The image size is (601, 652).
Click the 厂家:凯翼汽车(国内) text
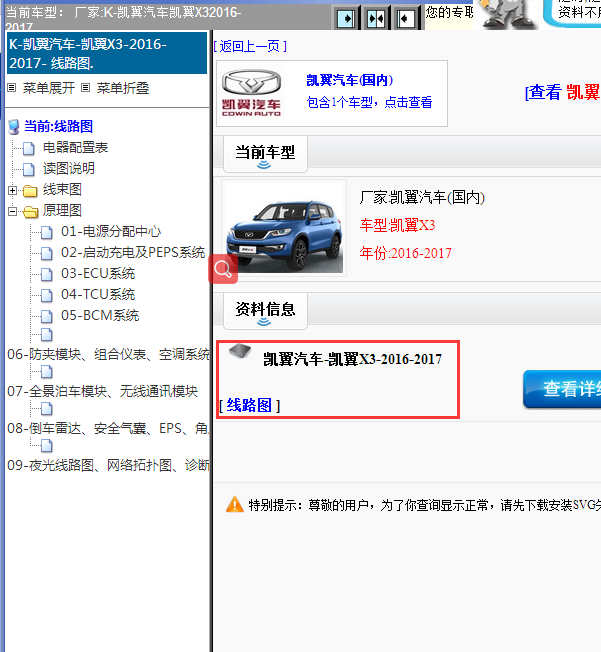422,197
